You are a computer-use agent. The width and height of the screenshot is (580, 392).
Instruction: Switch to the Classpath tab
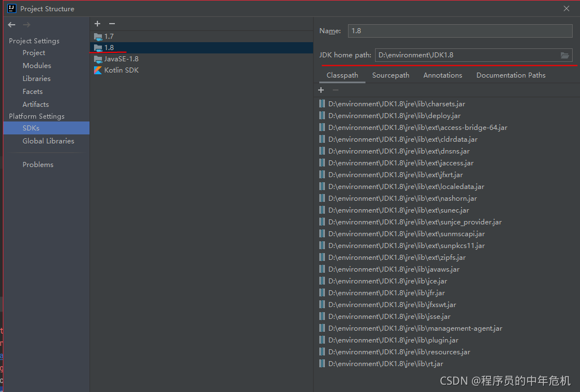[342, 75]
